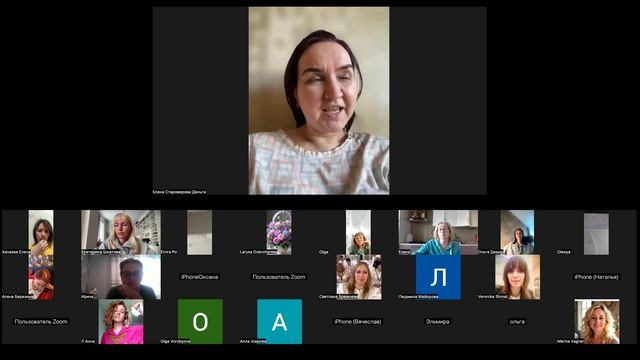Click the iPhoneОксана participant label
Screen dimensions: 640x360
(200, 277)
